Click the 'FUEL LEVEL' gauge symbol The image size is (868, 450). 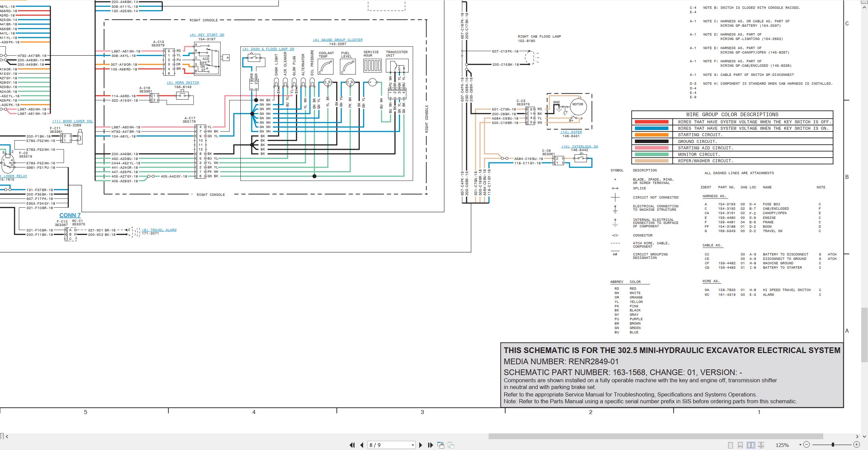pyautogui.click(x=348, y=67)
